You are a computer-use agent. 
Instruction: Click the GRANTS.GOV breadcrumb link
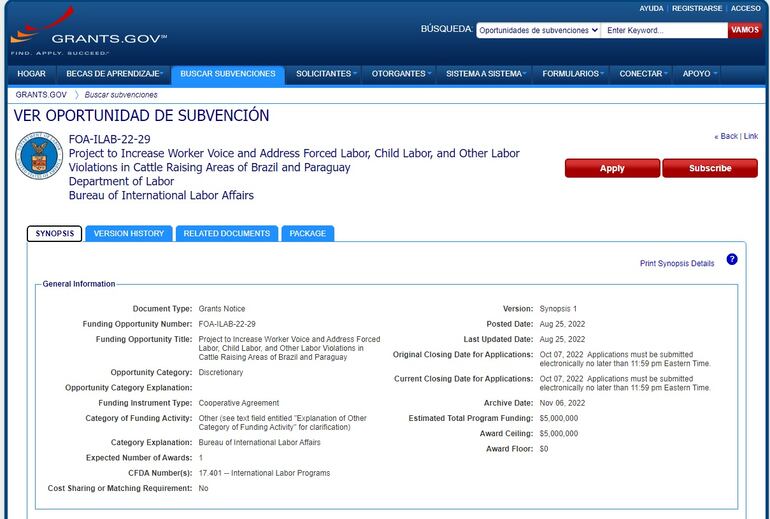point(41,95)
